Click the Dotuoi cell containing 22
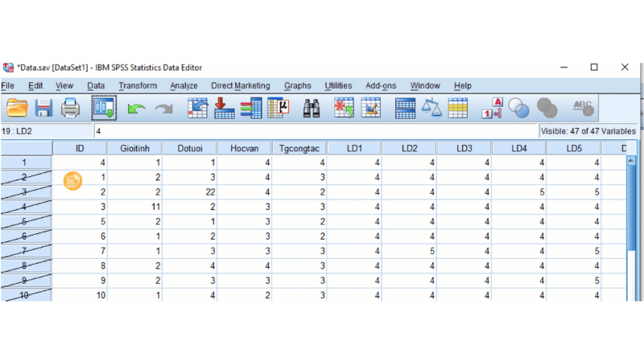The image size is (644, 362). [190, 191]
